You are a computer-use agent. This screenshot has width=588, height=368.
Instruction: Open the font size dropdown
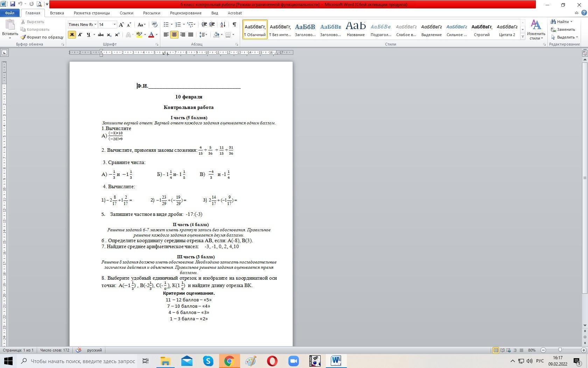[114, 25]
